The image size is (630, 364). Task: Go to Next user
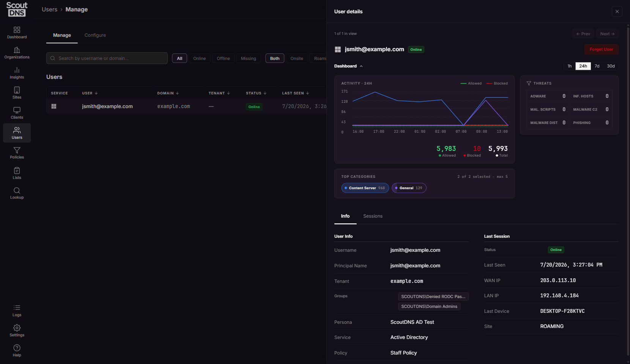(x=607, y=34)
